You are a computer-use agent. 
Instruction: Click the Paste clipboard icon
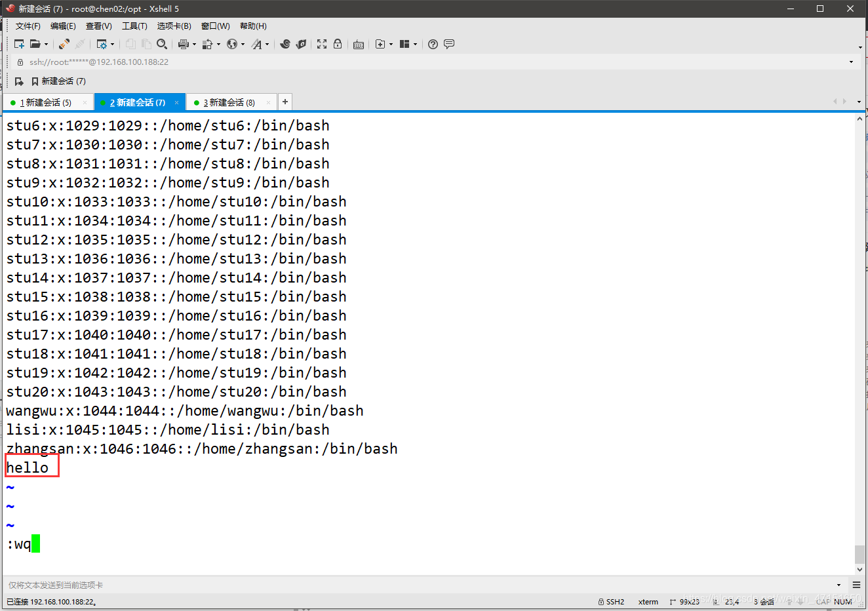(x=146, y=44)
